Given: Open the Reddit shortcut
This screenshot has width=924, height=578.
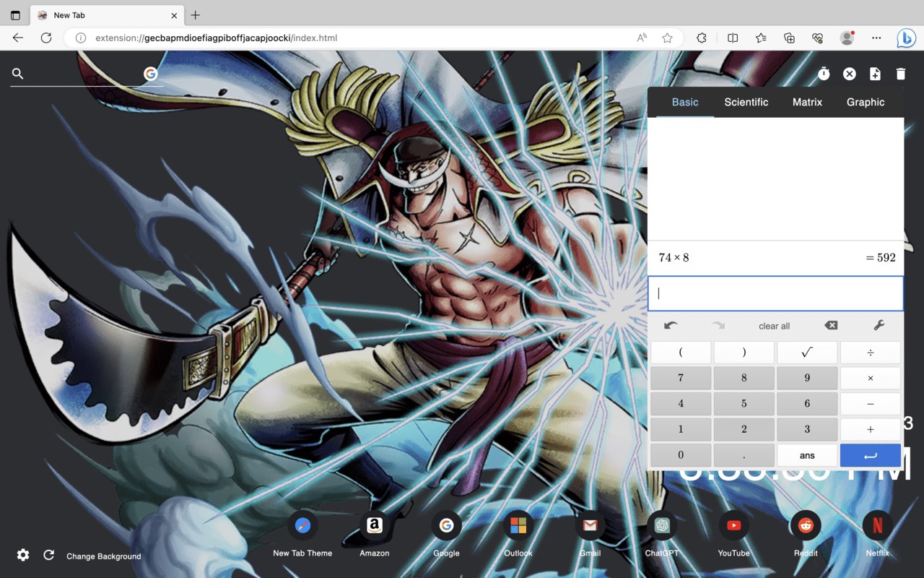Looking at the screenshot, I should pyautogui.click(x=806, y=534).
